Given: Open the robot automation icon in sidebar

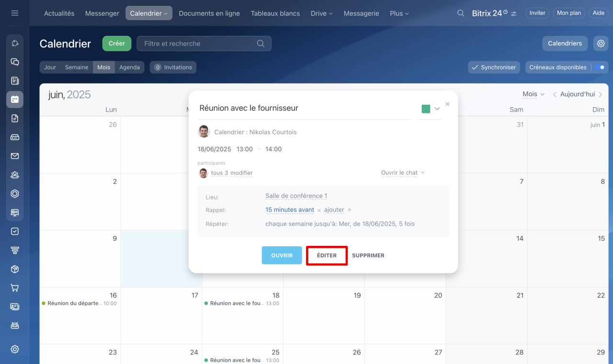Looking at the screenshot, I should pyautogui.click(x=15, y=325).
